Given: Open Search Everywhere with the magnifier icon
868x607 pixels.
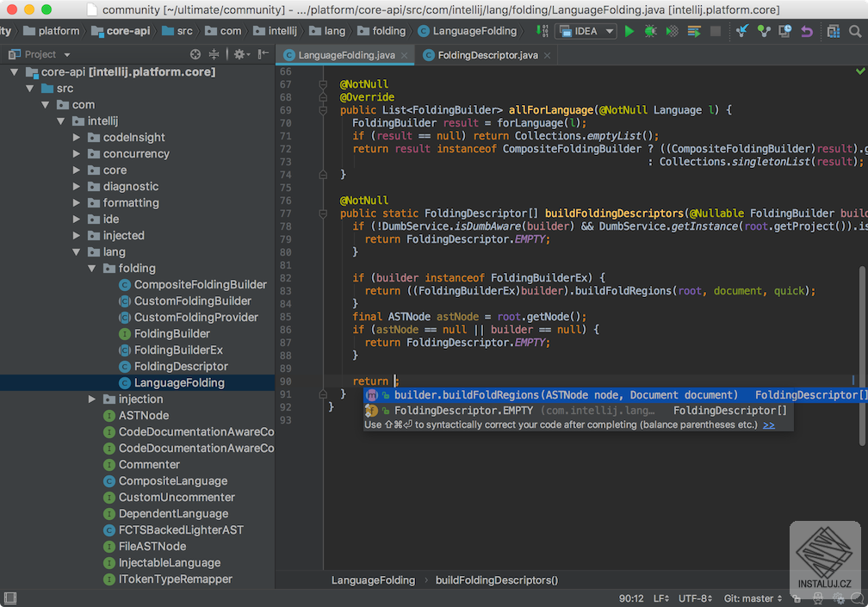Looking at the screenshot, I should 854,32.
